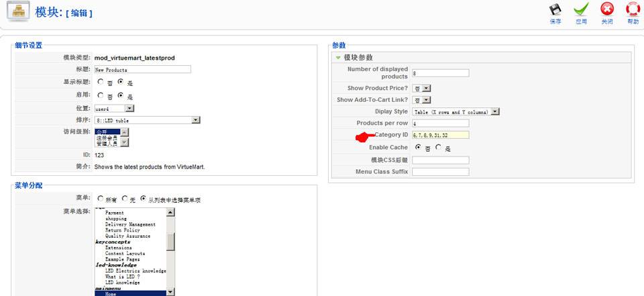Image resolution: width=644 pixels, height=296 pixels.
Task: Open Help (帮助) lifebuoy icon
Action: pos(633,9)
